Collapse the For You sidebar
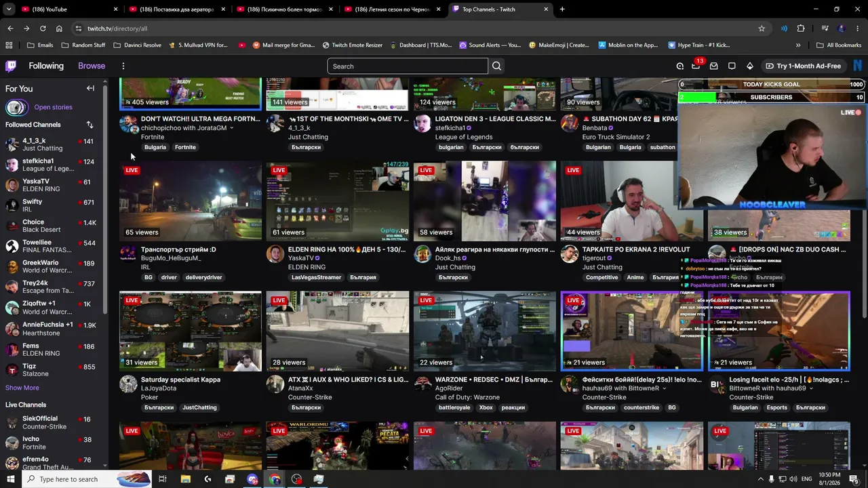The image size is (868, 488). point(90,88)
